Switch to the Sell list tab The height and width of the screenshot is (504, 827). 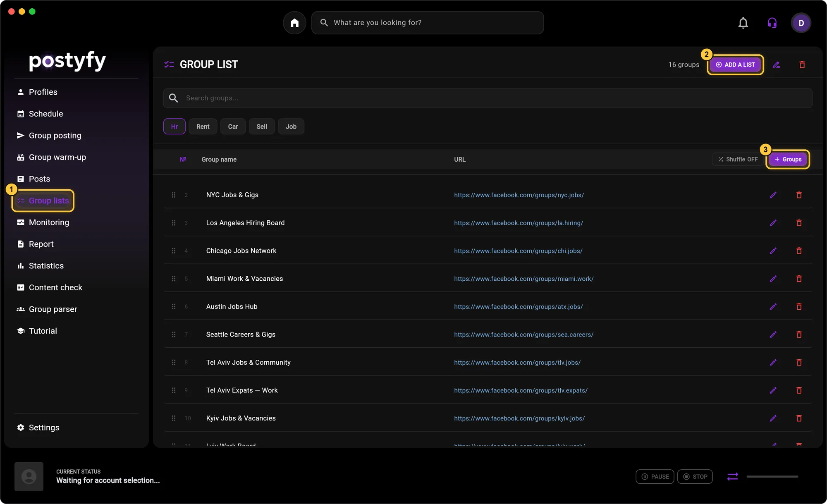click(x=262, y=127)
